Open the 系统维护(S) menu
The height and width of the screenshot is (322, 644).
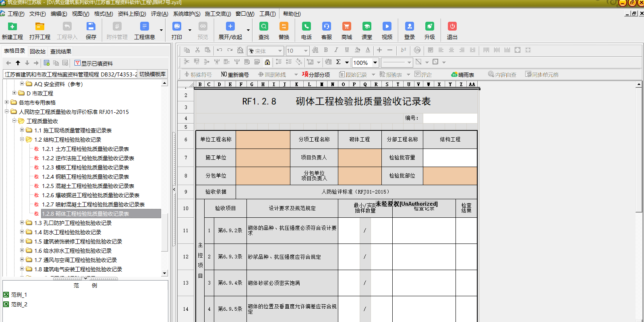pyautogui.click(x=186, y=14)
